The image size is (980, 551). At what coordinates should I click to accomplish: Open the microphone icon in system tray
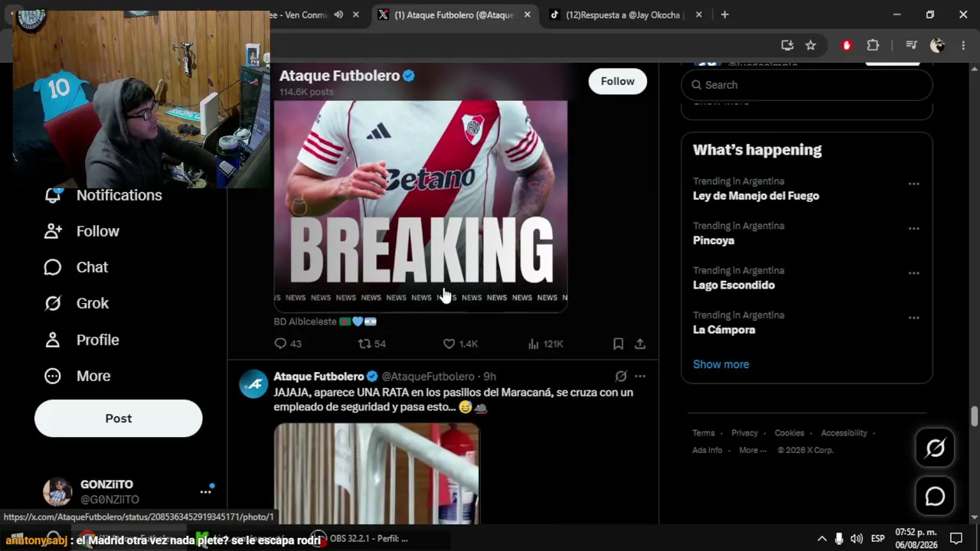839,539
